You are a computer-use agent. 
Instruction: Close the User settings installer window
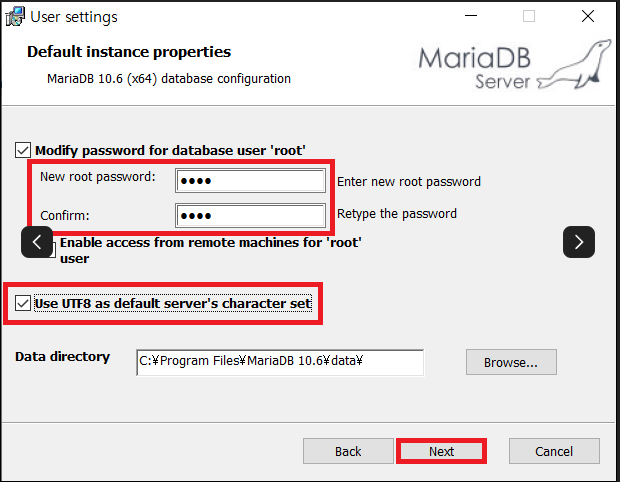[588, 16]
